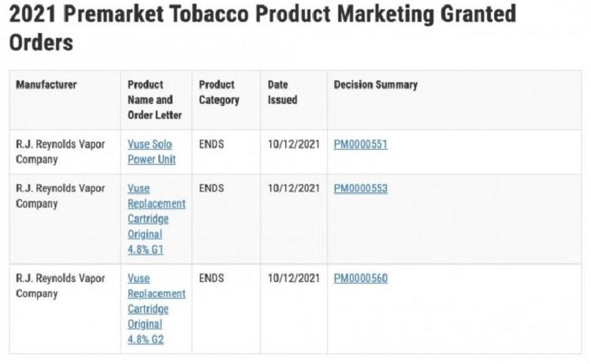This screenshot has height=364, width=591.
Task: Open the Vuse Solo Power Unit link
Action: pos(151,151)
